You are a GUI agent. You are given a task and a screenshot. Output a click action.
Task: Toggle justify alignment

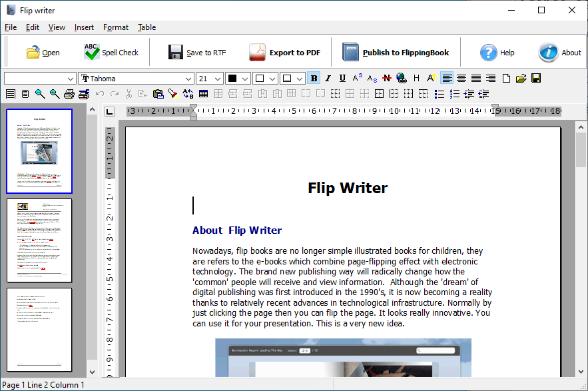[x=476, y=78]
